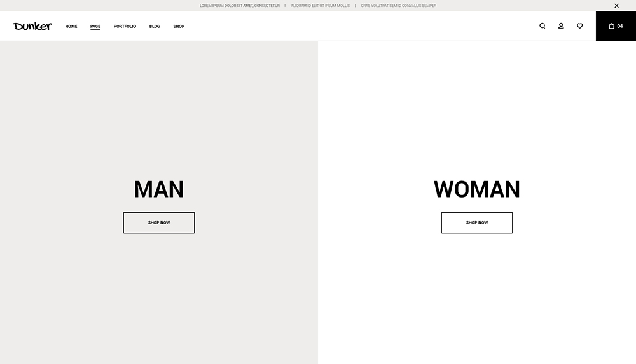
Task: Select the "Aliquam id elit" announcement text
Action: click(320, 6)
